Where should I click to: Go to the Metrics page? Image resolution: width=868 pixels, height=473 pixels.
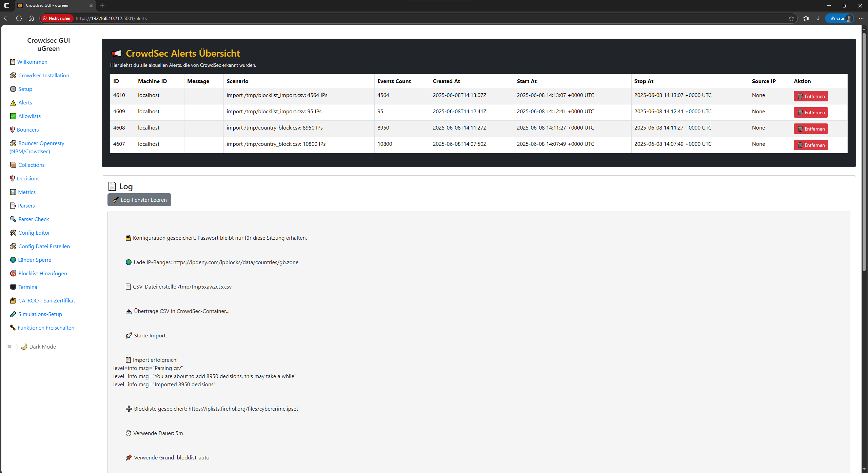click(27, 192)
